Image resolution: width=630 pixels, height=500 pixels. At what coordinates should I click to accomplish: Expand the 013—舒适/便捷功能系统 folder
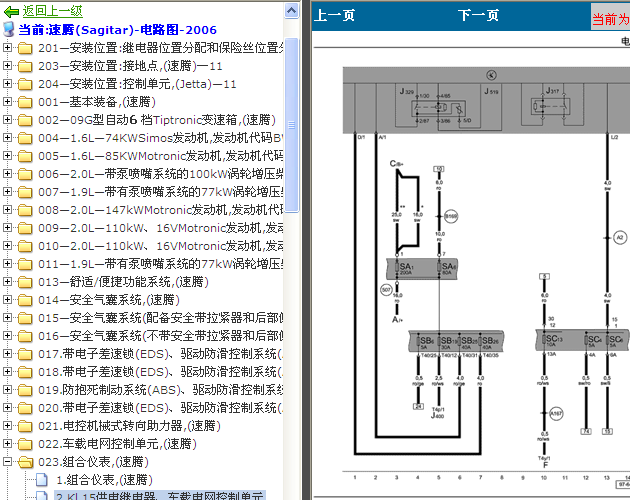click(7, 281)
